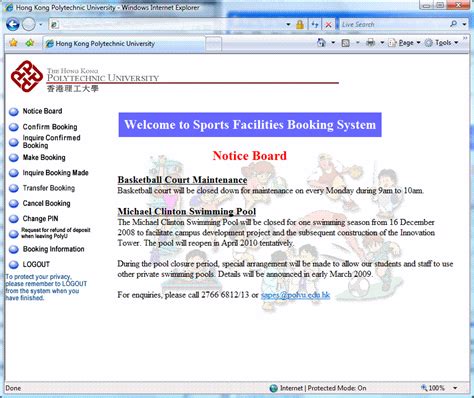This screenshot has width=474, height=398.
Task: Expand the Feeds dropdown arrow
Action: click(x=357, y=43)
